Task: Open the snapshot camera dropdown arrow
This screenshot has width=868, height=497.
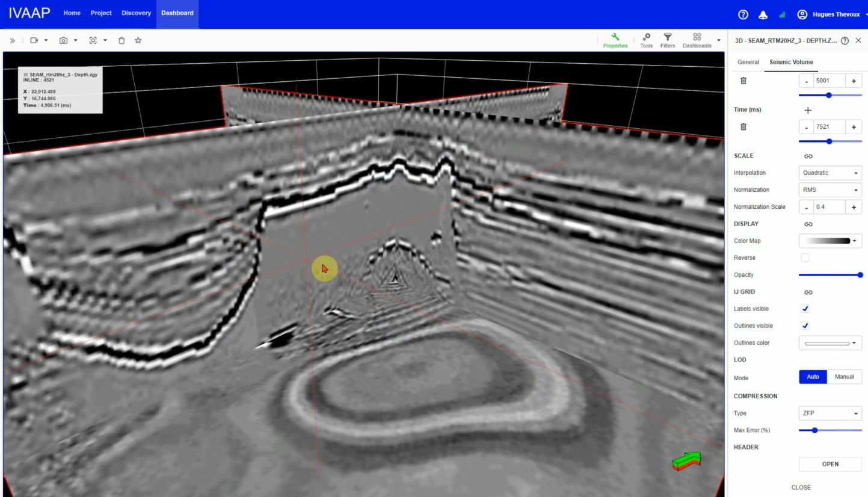Action: [x=76, y=40]
